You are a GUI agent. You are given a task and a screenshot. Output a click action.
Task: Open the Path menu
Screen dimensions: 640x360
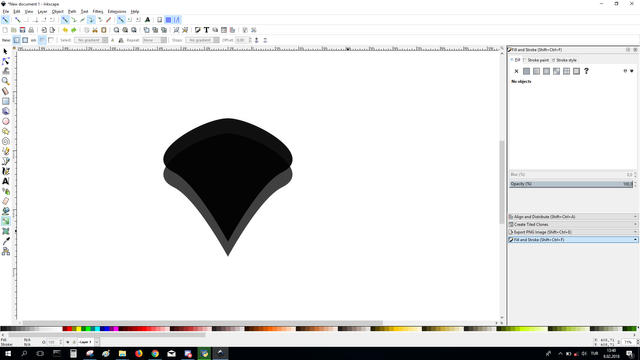click(72, 11)
